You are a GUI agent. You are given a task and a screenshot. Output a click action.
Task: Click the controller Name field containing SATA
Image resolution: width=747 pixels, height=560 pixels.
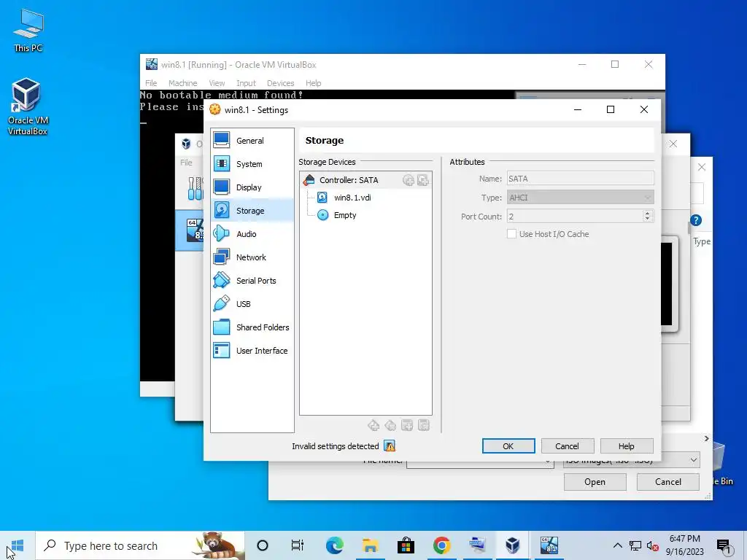coord(580,179)
